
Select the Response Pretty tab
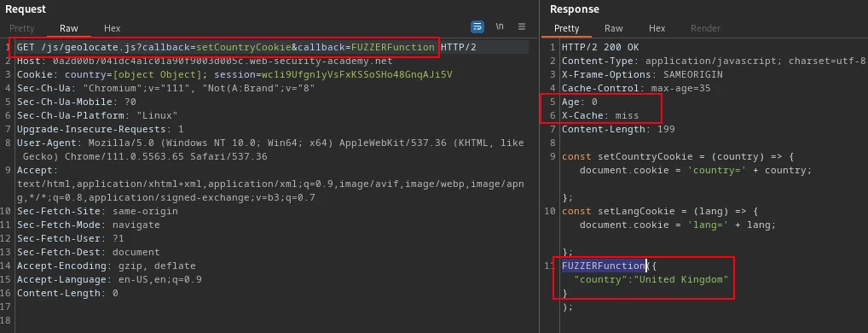pos(566,28)
